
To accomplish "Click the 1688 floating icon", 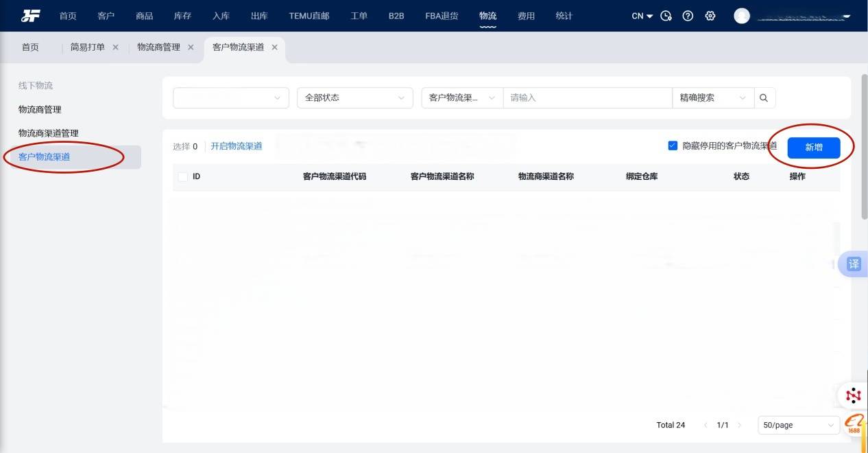I will tap(854, 425).
